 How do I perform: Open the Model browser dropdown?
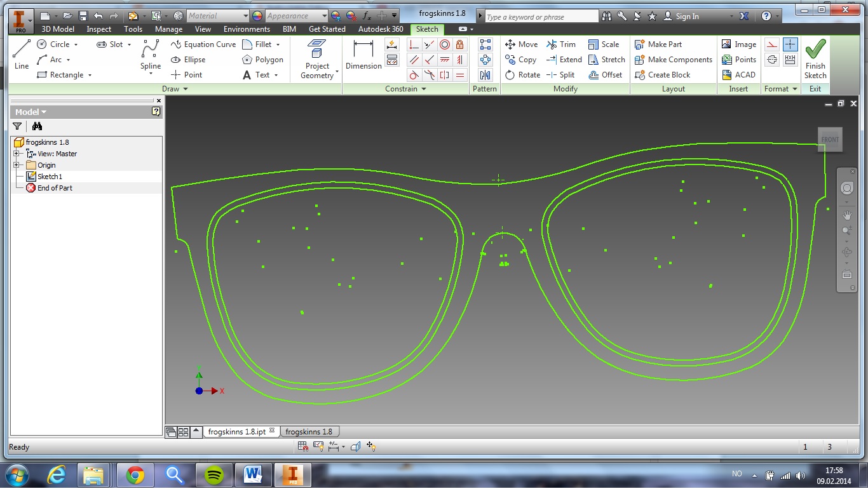click(31, 112)
